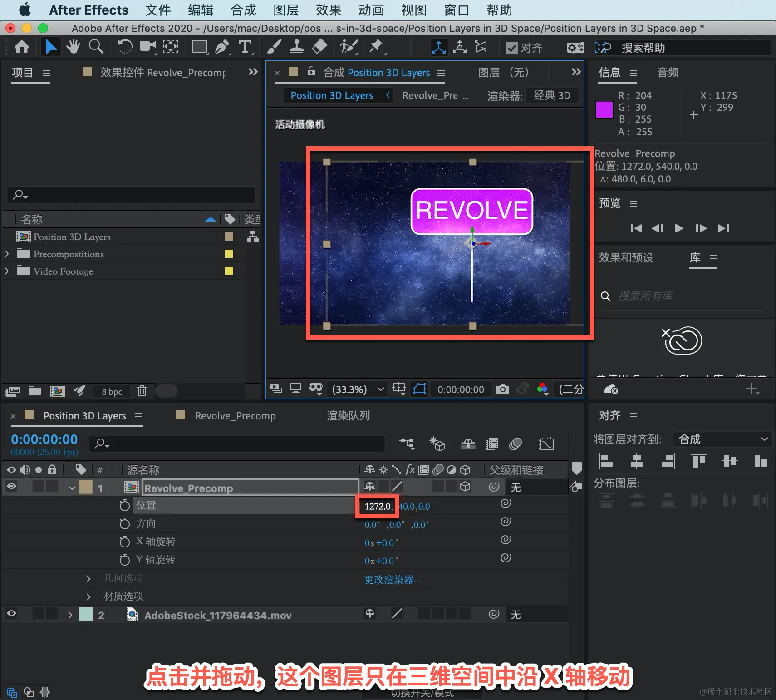
Task: Open the 效果 menu
Action: coord(329,10)
